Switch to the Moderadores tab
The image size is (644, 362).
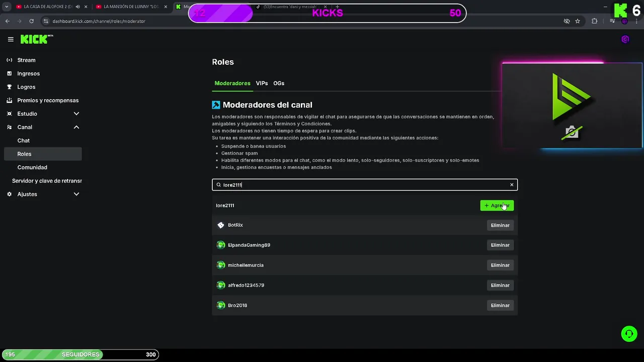tap(232, 83)
